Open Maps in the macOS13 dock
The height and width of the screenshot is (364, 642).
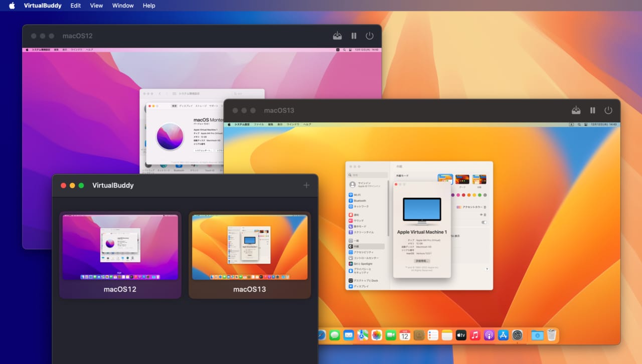[x=363, y=335]
